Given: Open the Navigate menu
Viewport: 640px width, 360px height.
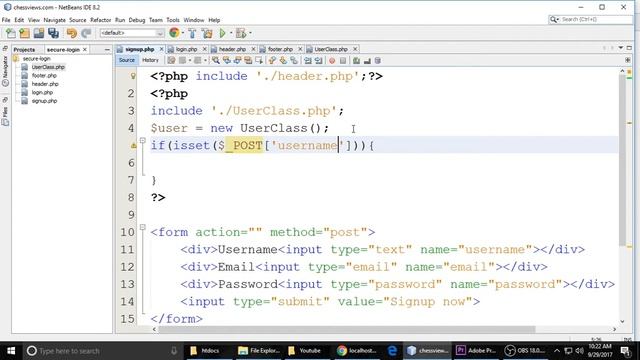Looking at the screenshot, I should coord(54,20).
